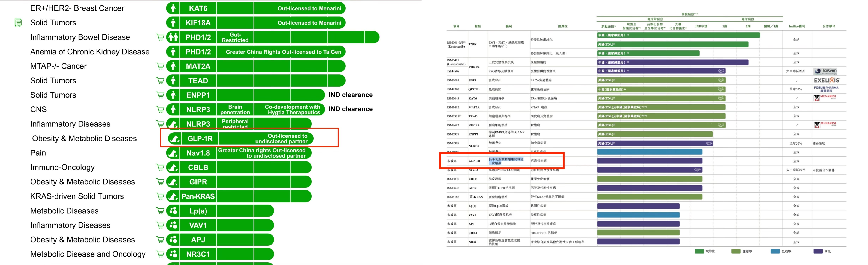Click cart icon beside Immuno-Oncology row

(x=160, y=167)
